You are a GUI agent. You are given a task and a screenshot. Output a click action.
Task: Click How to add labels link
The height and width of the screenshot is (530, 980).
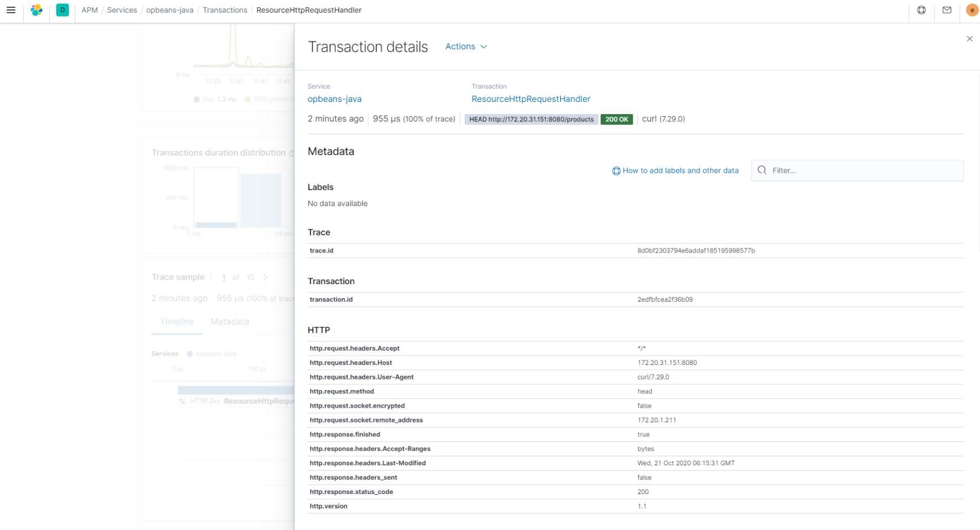tap(680, 171)
